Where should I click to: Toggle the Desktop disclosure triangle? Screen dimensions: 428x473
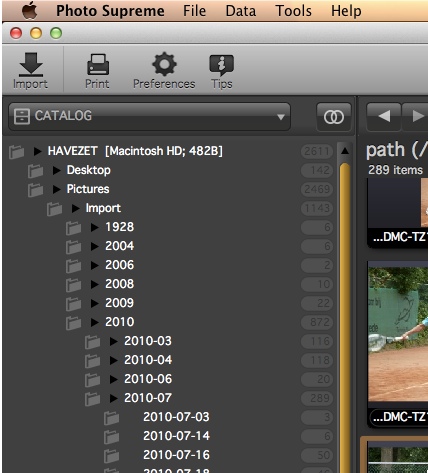57,170
